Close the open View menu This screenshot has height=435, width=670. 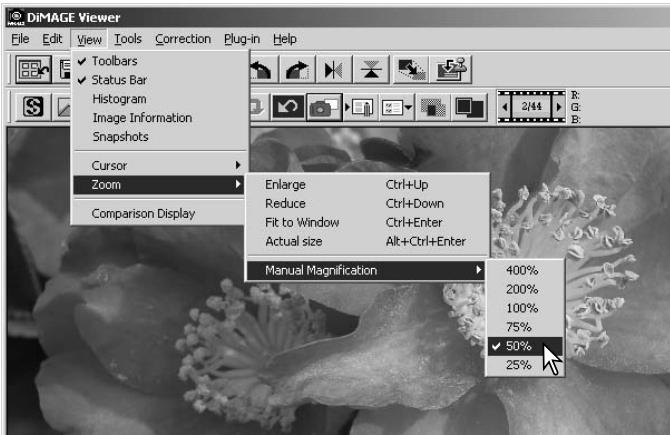(89, 39)
